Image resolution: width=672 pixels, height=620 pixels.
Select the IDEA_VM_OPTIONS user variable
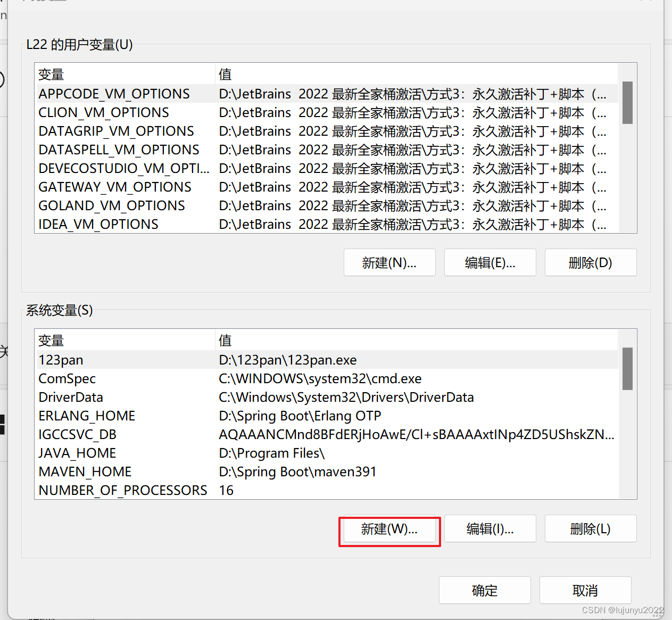click(x=326, y=224)
